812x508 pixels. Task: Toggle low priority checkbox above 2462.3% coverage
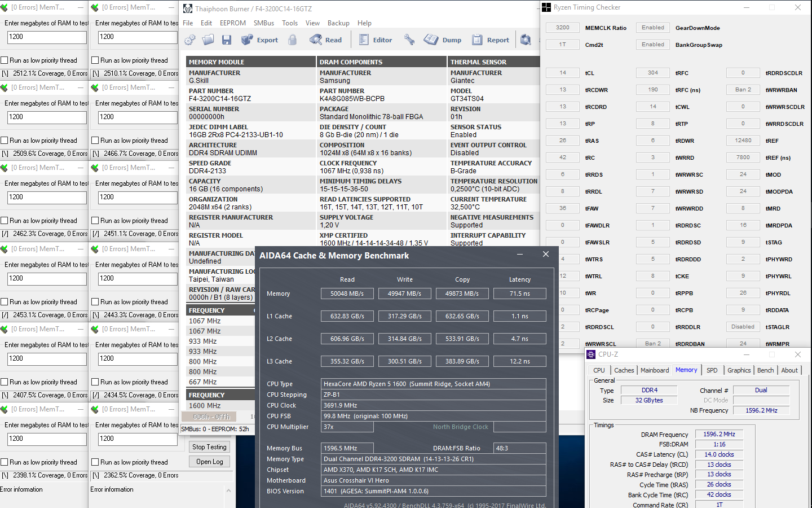pyautogui.click(x=5, y=221)
